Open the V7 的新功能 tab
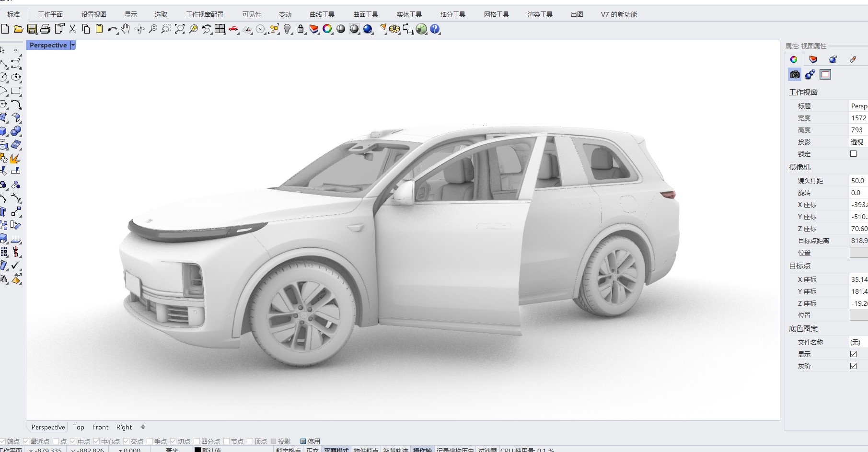The image size is (868, 452). tap(619, 14)
